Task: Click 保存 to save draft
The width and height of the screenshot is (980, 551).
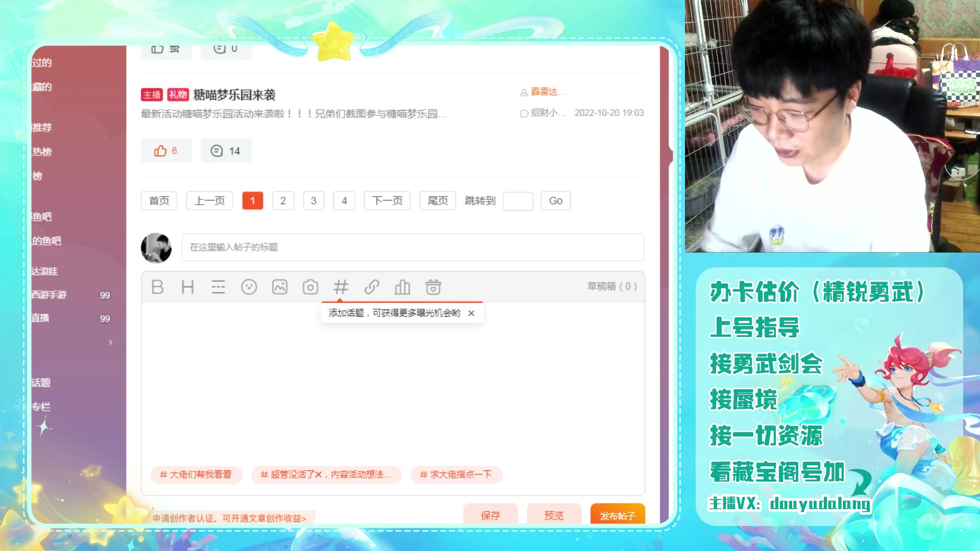Action: point(491,515)
